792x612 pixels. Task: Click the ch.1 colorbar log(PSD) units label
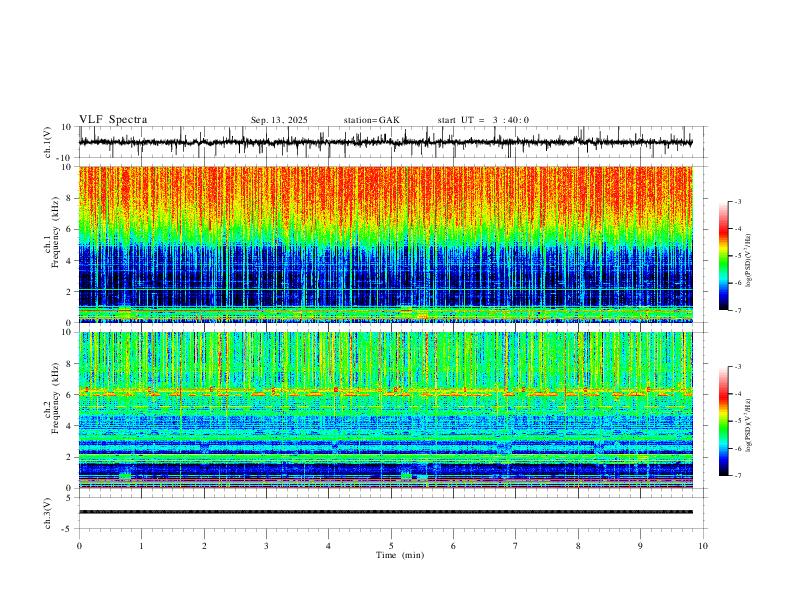[749, 261]
